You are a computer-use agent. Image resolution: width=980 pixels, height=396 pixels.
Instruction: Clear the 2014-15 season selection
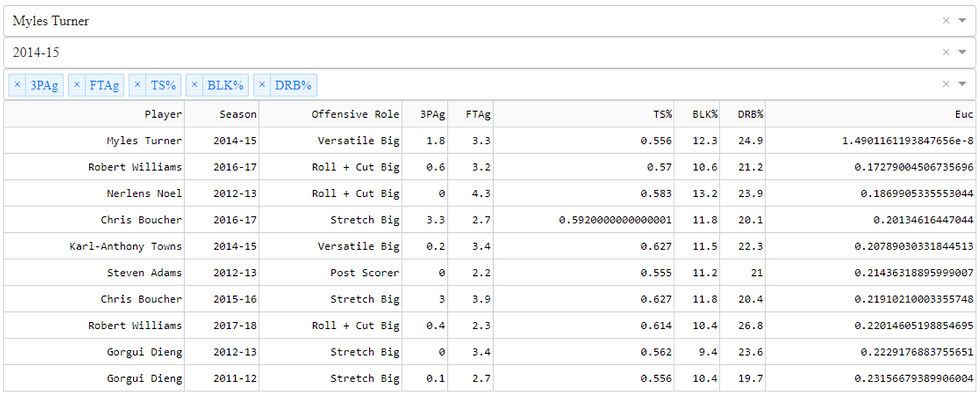tap(946, 52)
